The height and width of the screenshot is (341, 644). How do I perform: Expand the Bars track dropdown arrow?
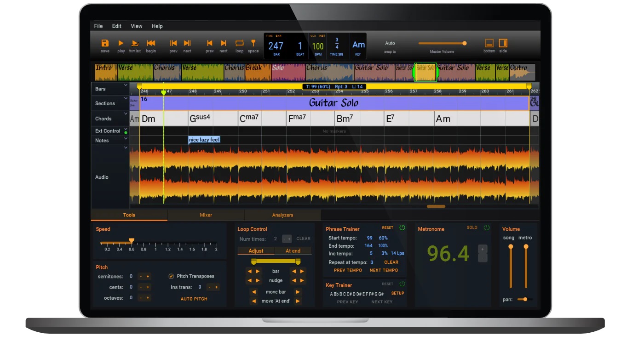click(x=126, y=85)
